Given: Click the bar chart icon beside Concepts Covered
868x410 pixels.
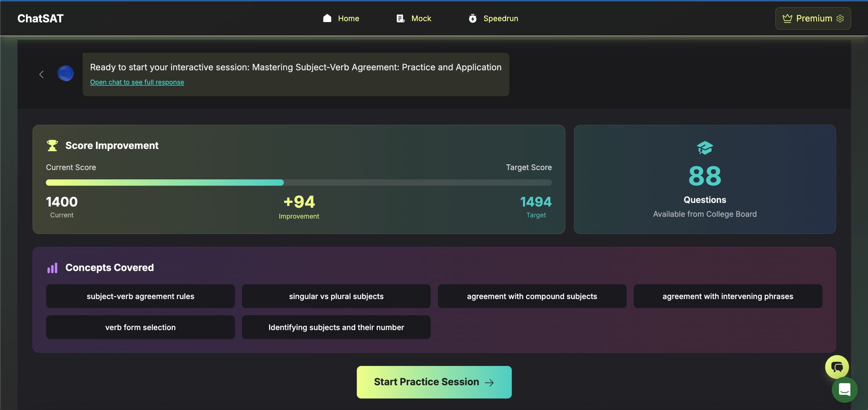Looking at the screenshot, I should click(52, 268).
